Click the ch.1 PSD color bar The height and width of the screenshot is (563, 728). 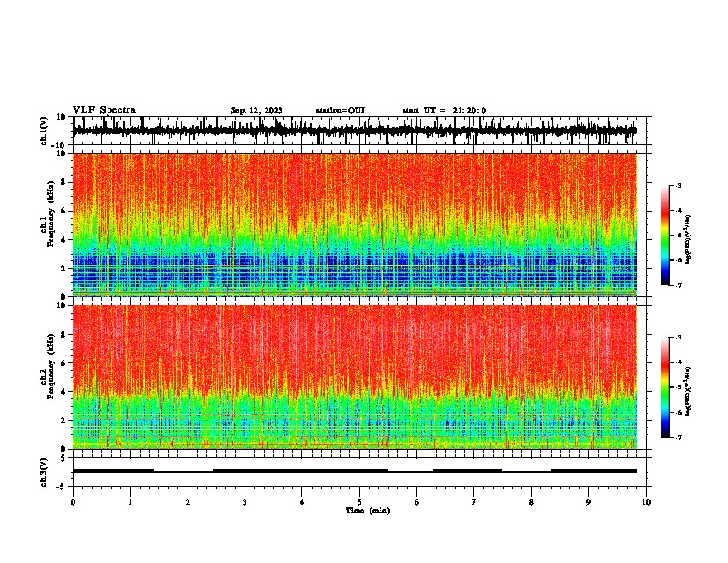(665, 236)
